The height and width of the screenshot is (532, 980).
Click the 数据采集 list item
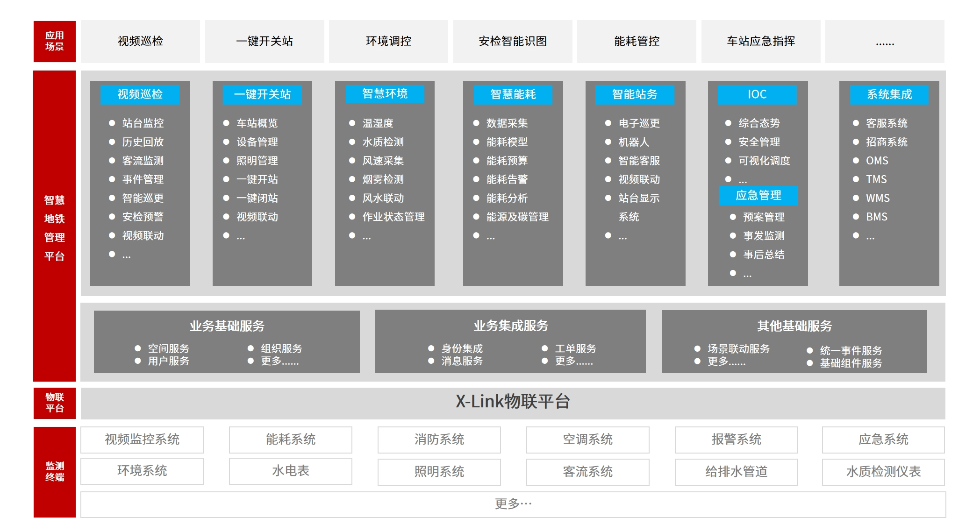click(x=507, y=123)
